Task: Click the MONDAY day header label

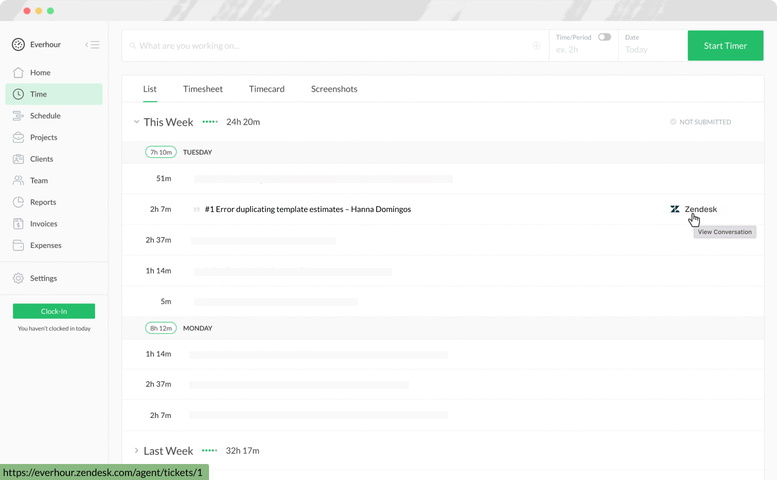Action: tap(197, 328)
